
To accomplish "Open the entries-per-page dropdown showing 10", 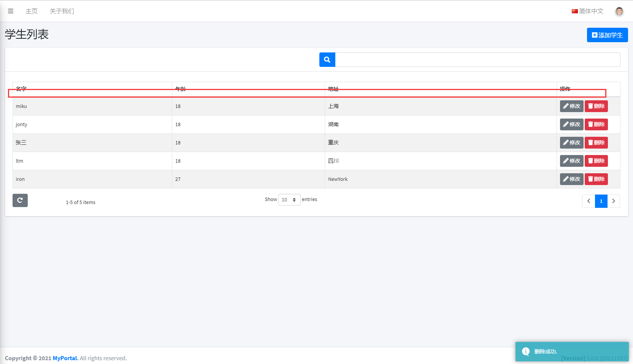I will [x=289, y=199].
